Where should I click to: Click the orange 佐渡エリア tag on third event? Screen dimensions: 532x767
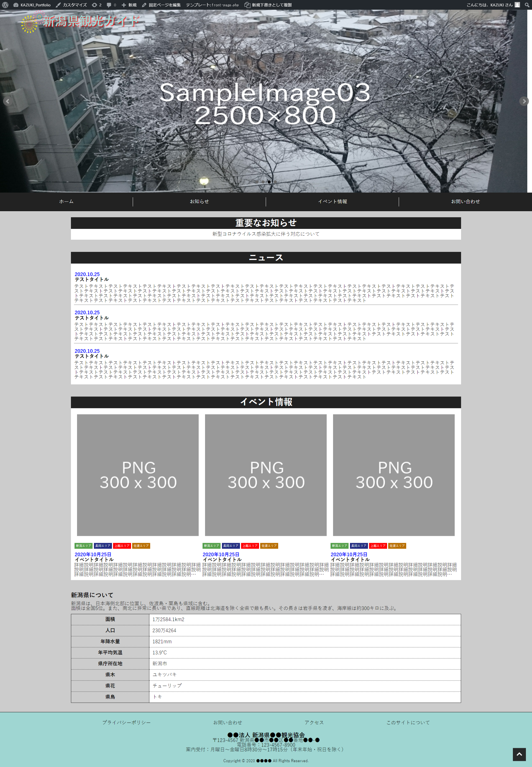pos(397,546)
